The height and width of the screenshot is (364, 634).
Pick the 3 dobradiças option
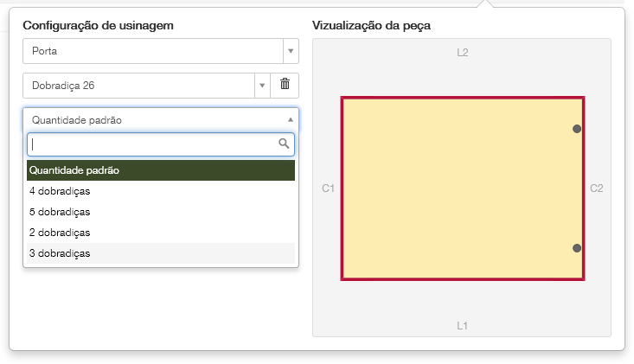[x=161, y=253]
